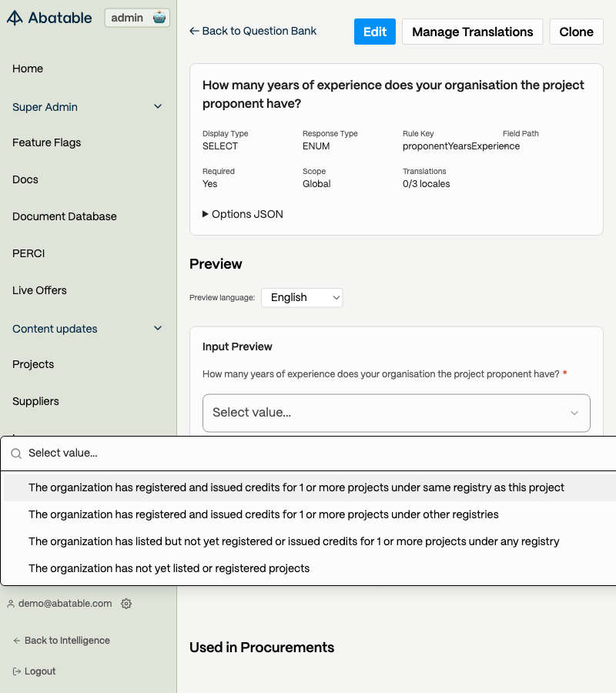Select option 'has not yet listed or registered projects'

(169, 568)
